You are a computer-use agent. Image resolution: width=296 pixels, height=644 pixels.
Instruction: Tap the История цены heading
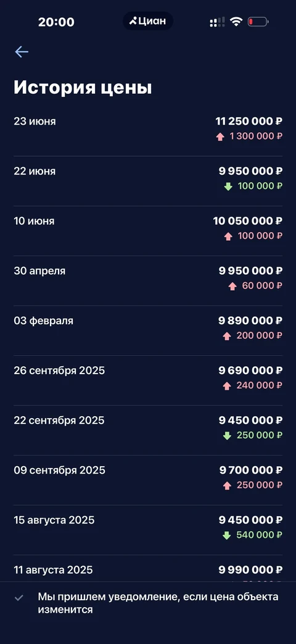point(83,88)
